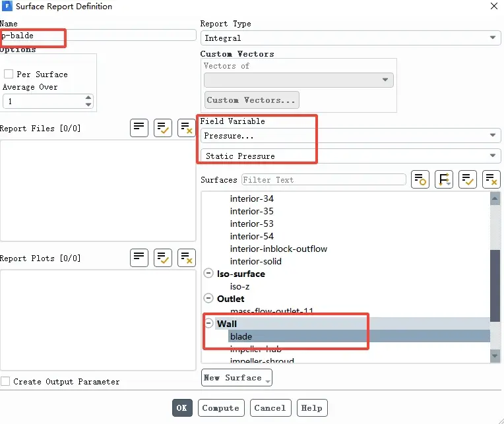Collapse the Iso-surface group
This screenshot has height=424, width=504.
(x=208, y=274)
